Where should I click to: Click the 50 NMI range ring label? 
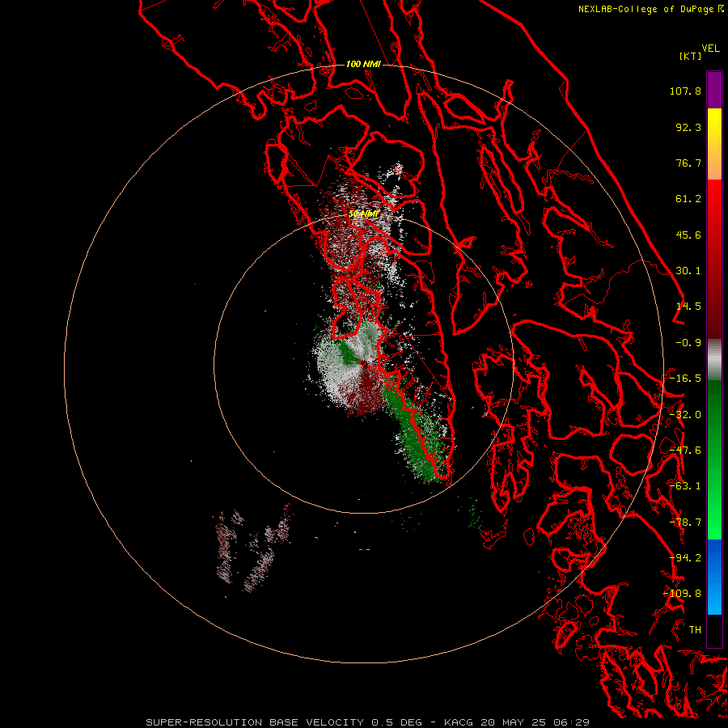pyautogui.click(x=364, y=214)
